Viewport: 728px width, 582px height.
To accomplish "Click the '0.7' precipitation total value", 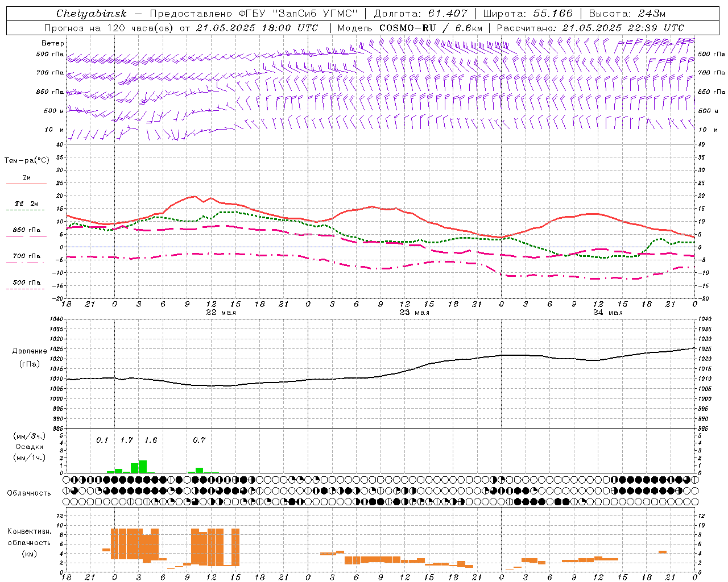I will [198, 440].
